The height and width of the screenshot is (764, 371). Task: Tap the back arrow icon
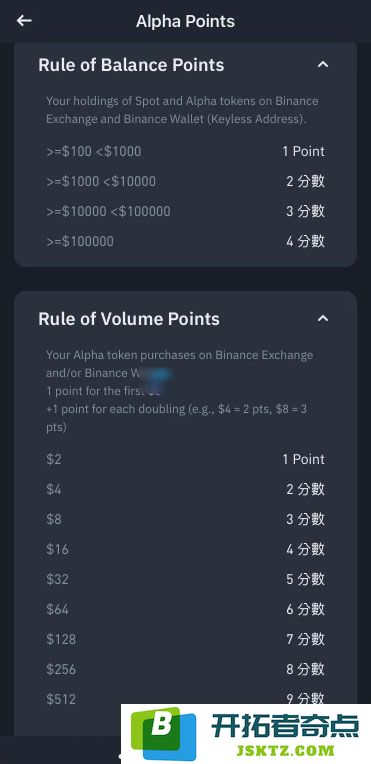(x=24, y=20)
